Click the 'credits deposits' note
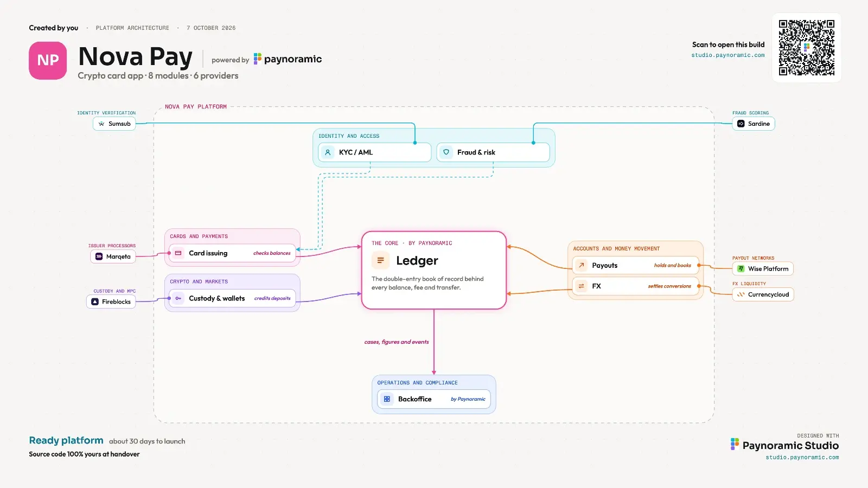Screen dimensions: 868x488 tap(272, 298)
